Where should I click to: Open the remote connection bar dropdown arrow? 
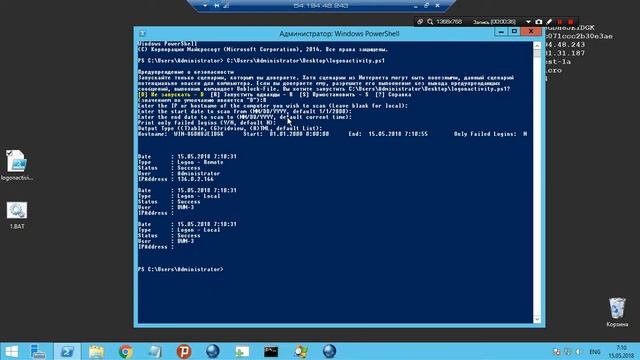point(205,6)
